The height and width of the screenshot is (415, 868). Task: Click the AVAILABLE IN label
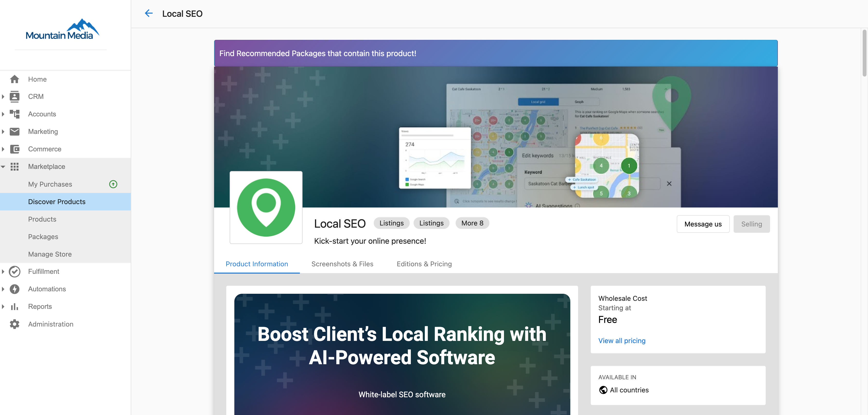[617, 377]
